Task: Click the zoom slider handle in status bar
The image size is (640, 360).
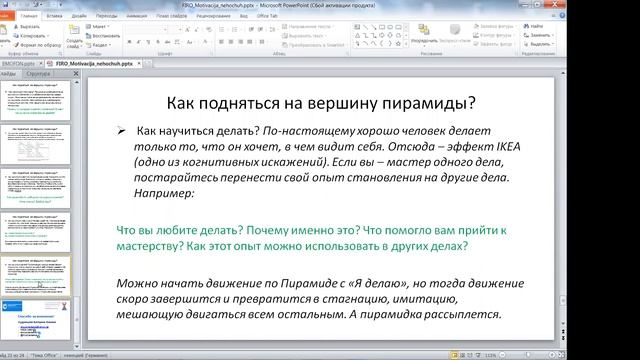Action: tap(528, 356)
